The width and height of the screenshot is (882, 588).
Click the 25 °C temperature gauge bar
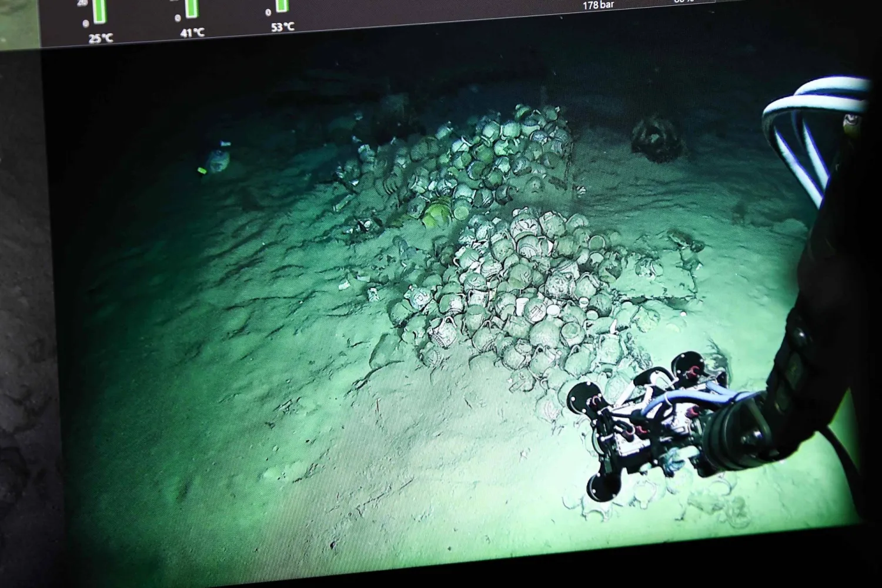(99, 11)
